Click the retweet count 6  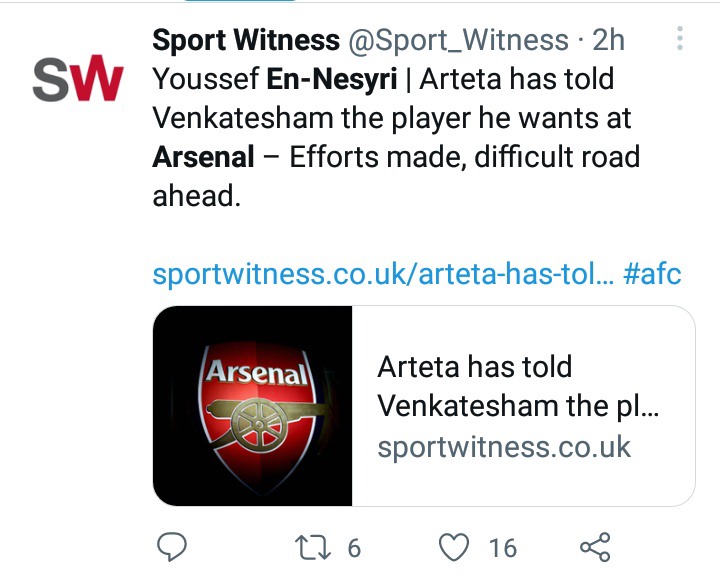coord(354,548)
